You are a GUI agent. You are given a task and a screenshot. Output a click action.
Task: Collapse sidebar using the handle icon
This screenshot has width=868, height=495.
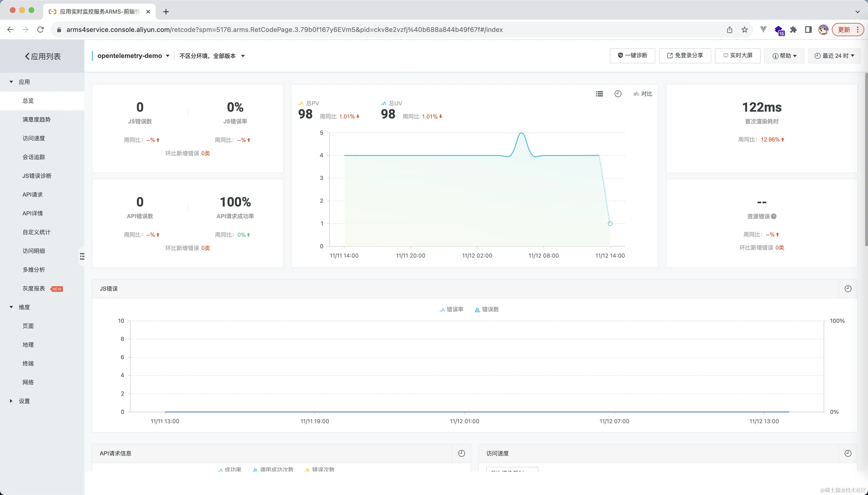click(x=82, y=256)
